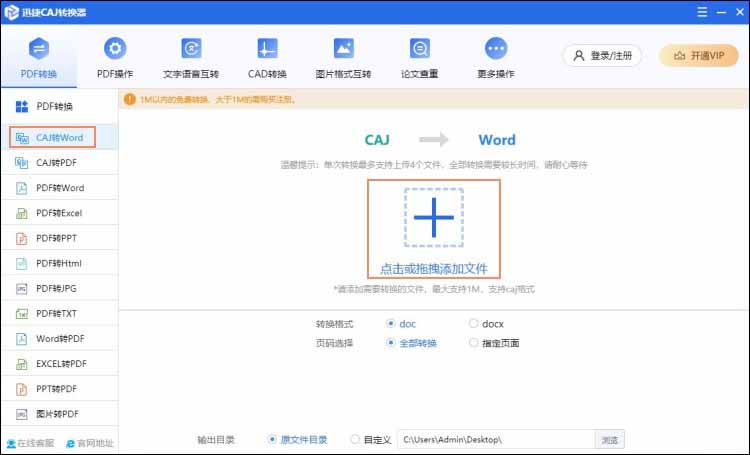Click the 开通VIP button
Image resolution: width=750 pixels, height=455 pixels.
click(699, 56)
